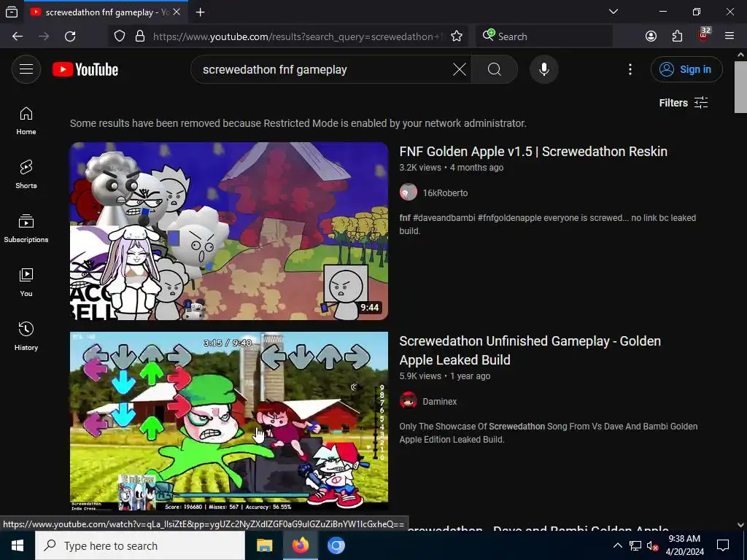Open a new browser tab
Viewport: 747px width, 560px height.
pyautogui.click(x=201, y=12)
